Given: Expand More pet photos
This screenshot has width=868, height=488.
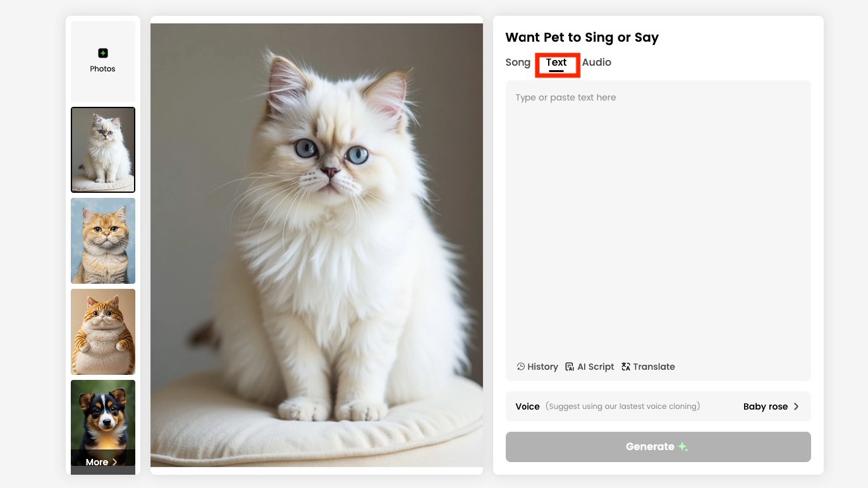Looking at the screenshot, I should point(102,462).
